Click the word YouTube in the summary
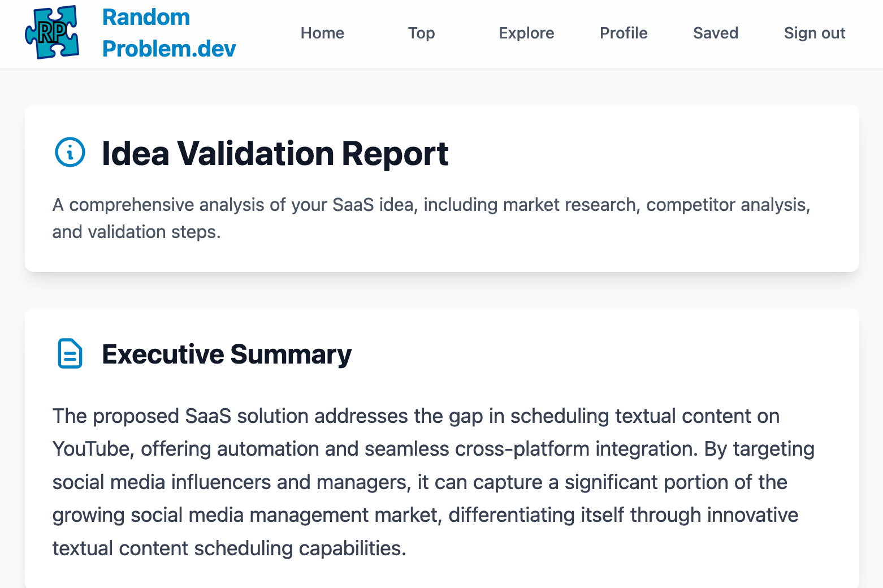The image size is (883, 588). click(x=92, y=449)
